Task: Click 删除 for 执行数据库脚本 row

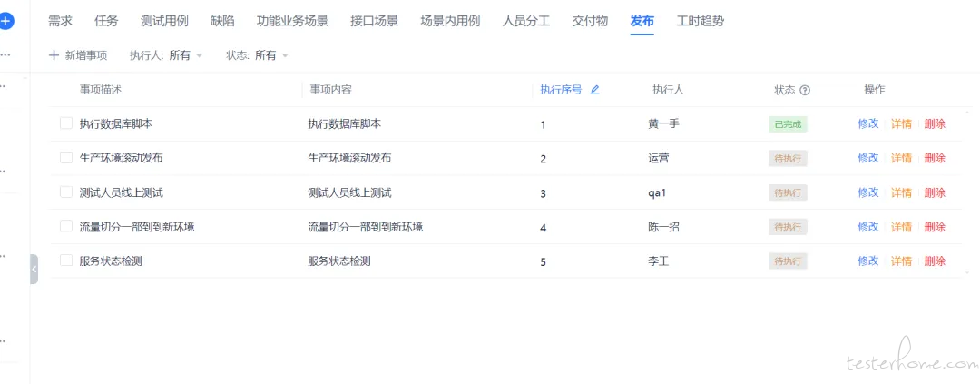Action: click(x=935, y=123)
